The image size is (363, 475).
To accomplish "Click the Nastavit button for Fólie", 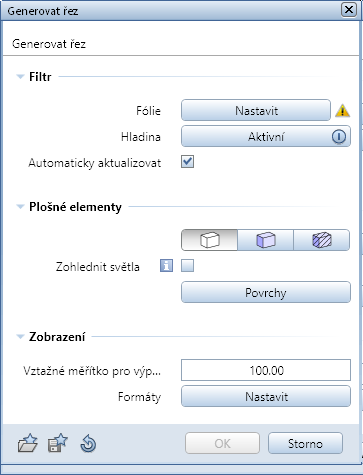I will click(x=256, y=110).
